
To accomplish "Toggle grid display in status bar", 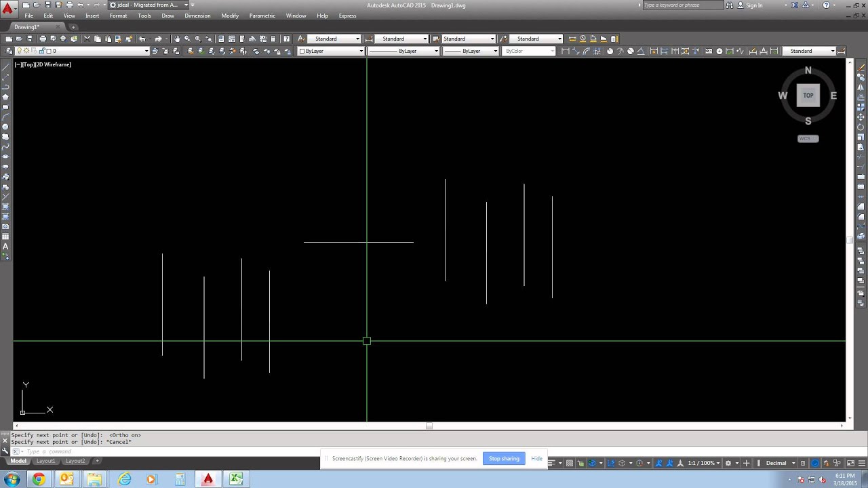I will click(x=569, y=463).
